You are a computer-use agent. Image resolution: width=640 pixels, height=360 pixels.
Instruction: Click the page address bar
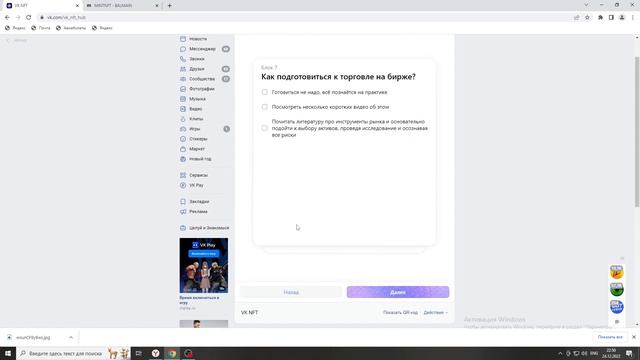(304, 18)
